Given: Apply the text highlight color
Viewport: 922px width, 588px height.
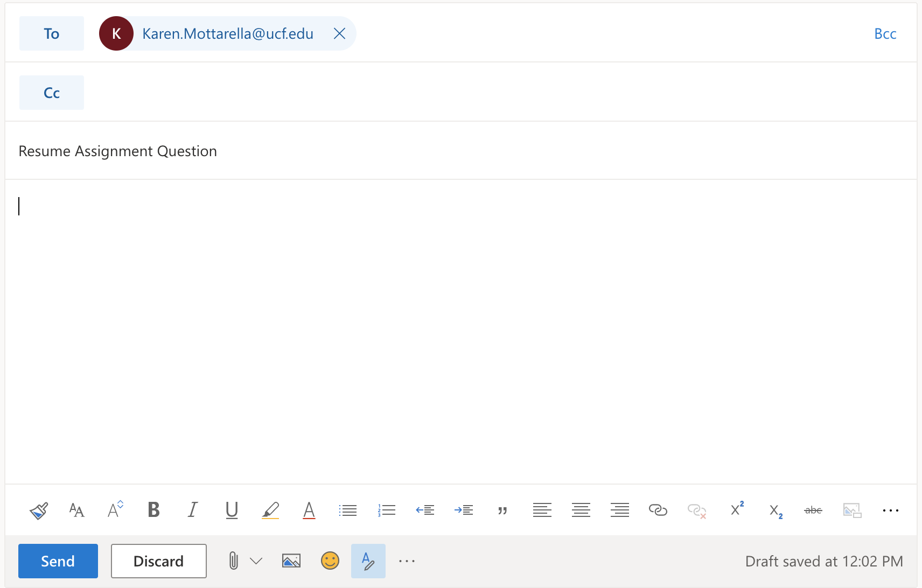Looking at the screenshot, I should coord(270,510).
